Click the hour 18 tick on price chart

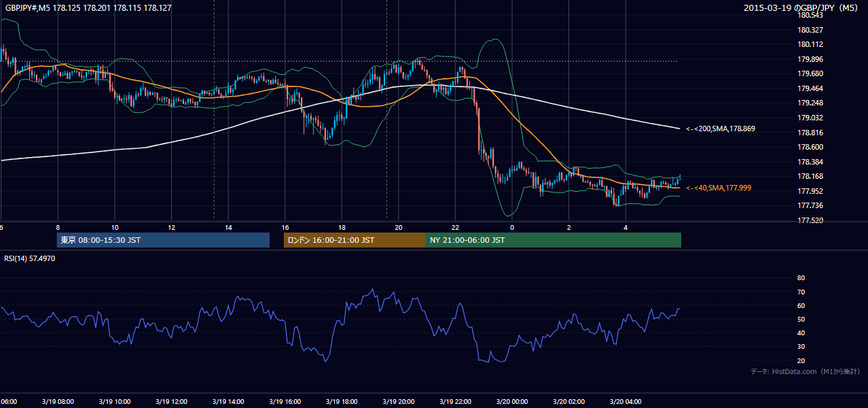coord(342,227)
